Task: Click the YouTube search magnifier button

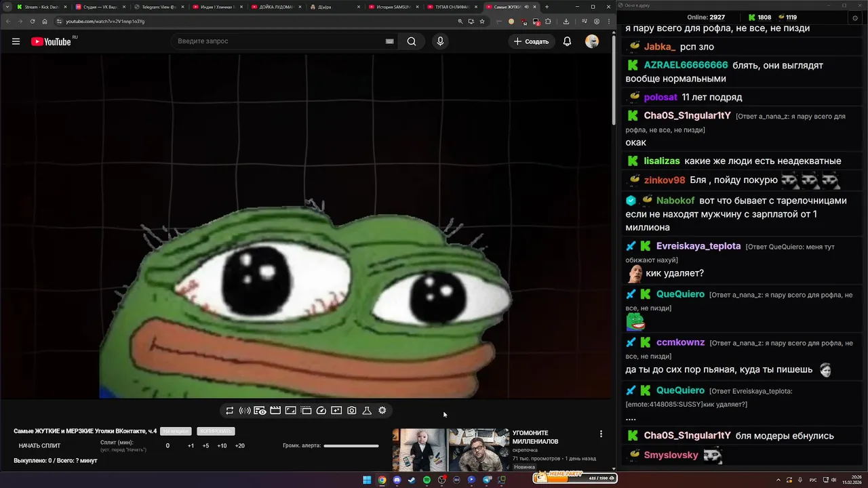Action: 412,41
